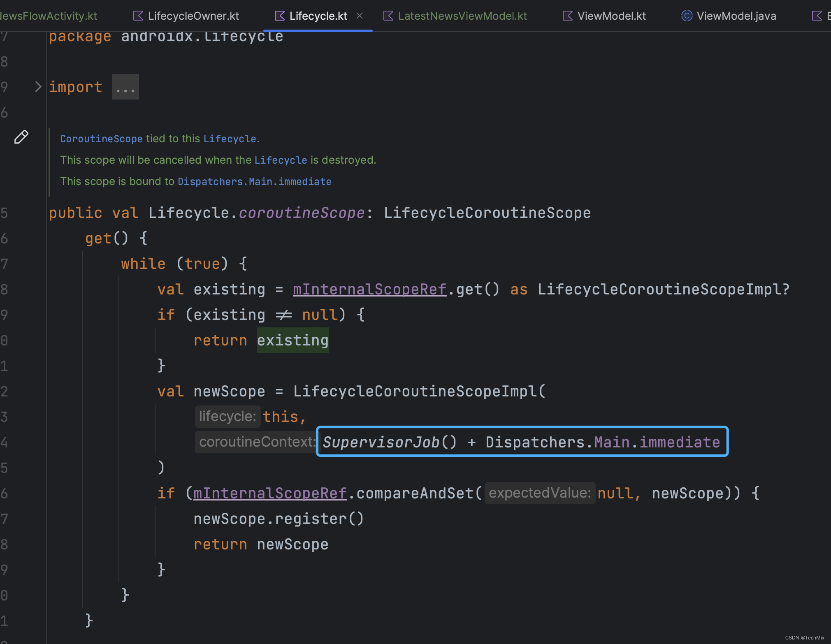Click the Kotlin file icon on LifecycleOwner.kt tab
831x644 pixels.
[x=138, y=16]
